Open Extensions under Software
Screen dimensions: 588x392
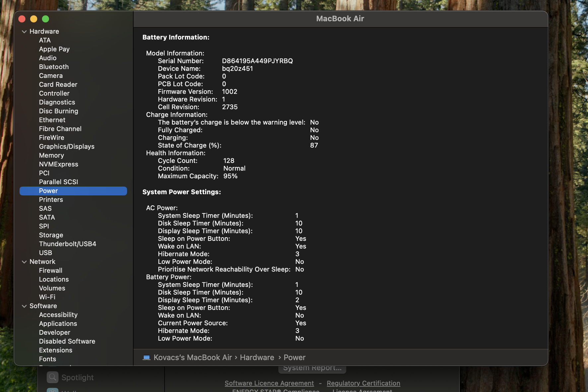(55, 350)
